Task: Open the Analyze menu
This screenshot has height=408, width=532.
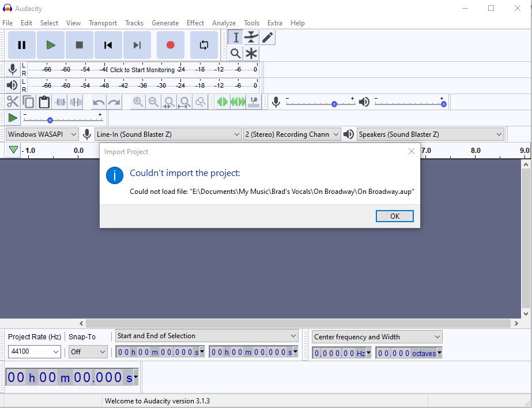Action: (x=224, y=23)
